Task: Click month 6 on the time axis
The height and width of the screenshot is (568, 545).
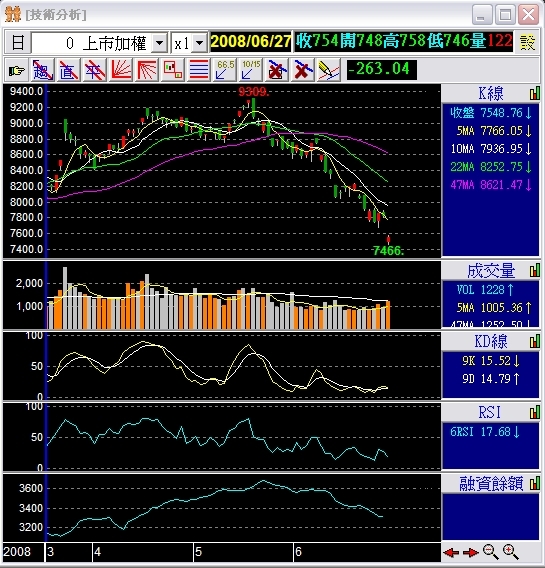Action: pyautogui.click(x=298, y=552)
